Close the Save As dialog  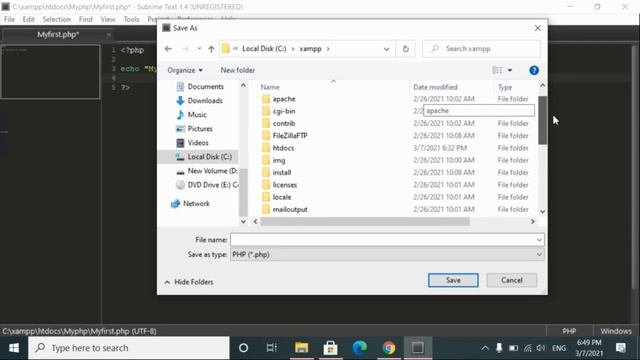(538, 28)
